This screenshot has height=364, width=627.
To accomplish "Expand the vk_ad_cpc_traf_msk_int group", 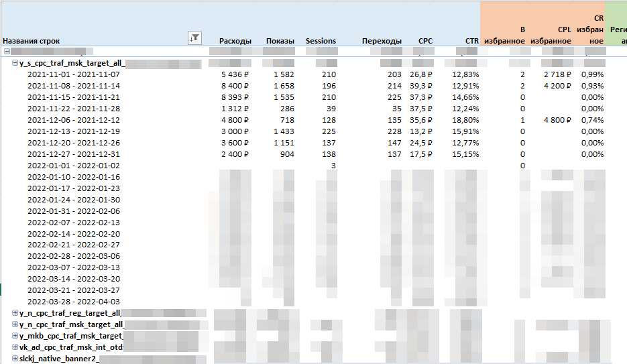I will [15, 347].
